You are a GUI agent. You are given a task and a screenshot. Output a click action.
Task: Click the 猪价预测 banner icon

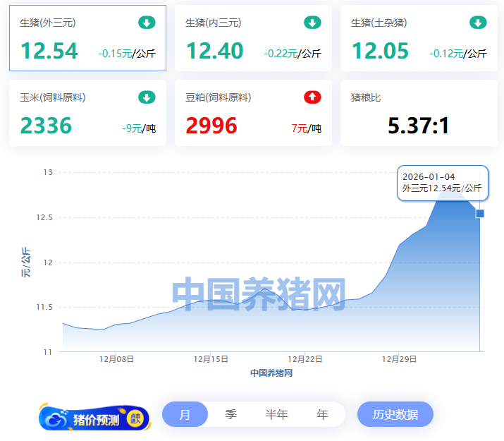pyautogui.click(x=94, y=418)
